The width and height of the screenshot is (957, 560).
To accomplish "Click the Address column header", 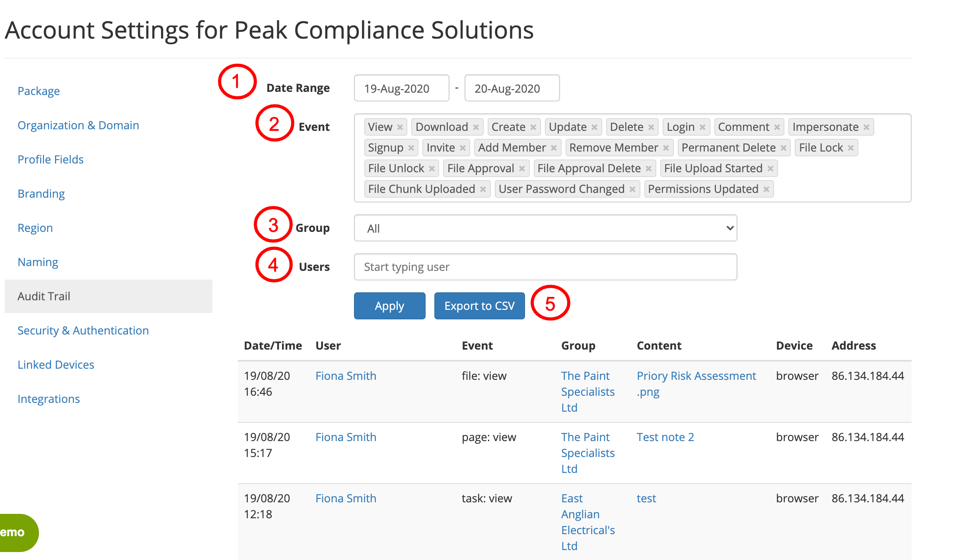I will [854, 346].
